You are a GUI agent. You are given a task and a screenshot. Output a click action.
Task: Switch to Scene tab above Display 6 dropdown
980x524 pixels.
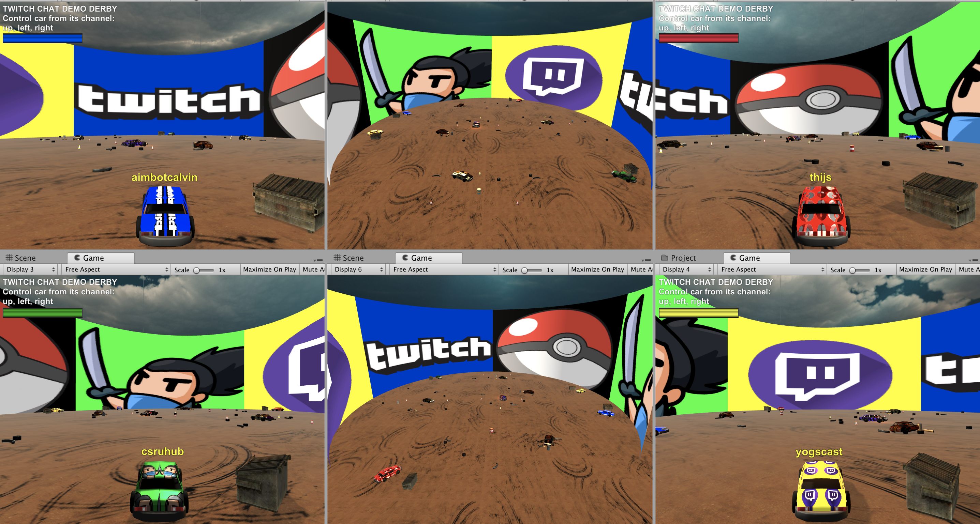349,258
